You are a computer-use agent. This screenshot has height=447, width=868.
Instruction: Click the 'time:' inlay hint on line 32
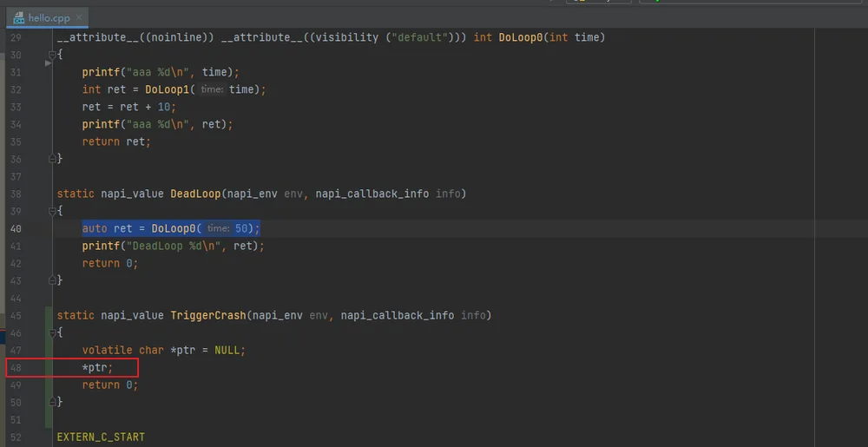click(212, 89)
